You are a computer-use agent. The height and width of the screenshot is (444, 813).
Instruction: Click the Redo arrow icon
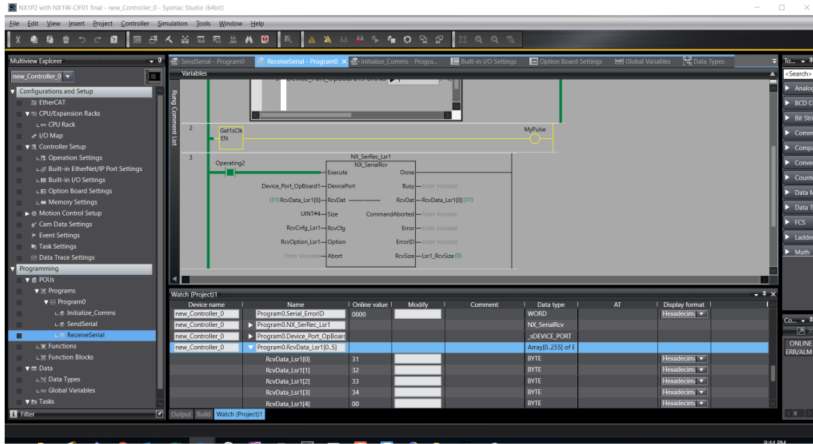point(97,39)
